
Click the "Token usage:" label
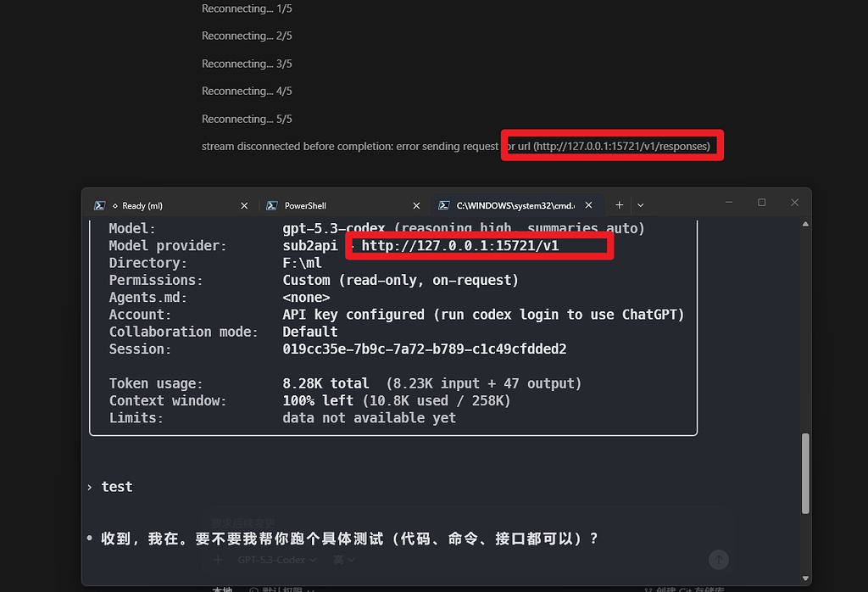tap(156, 383)
